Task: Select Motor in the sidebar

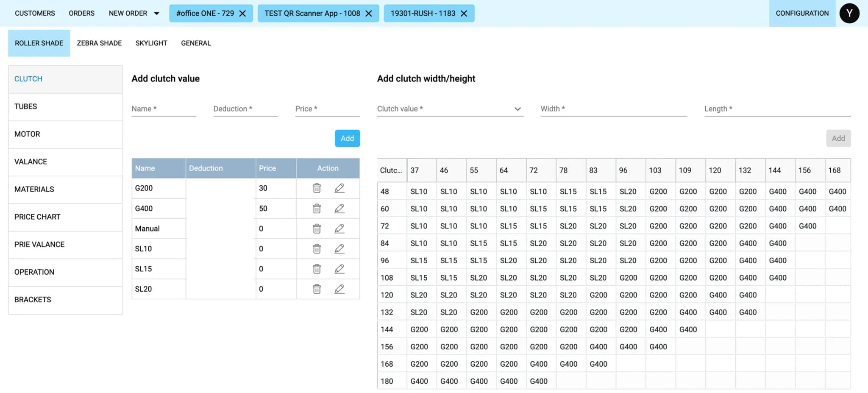Action: pos(65,134)
